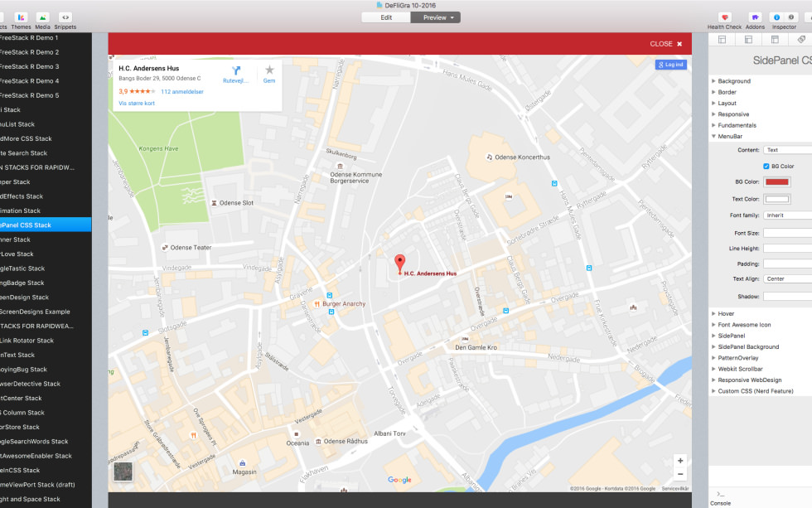Expand the Responsive section
The image size is (812, 508).
[713, 114]
